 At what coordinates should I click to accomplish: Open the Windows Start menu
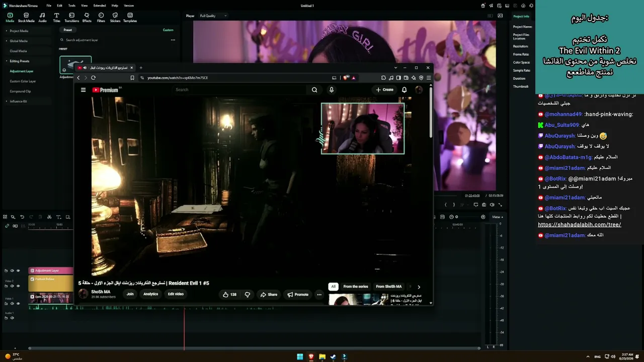pyautogui.click(x=300, y=357)
